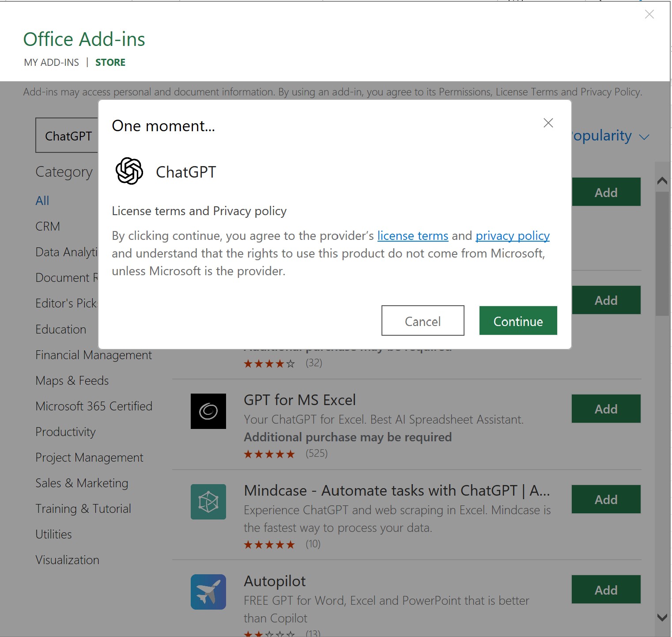Image resolution: width=672 pixels, height=637 pixels.
Task: Select the Document Review category
Action: click(x=67, y=277)
